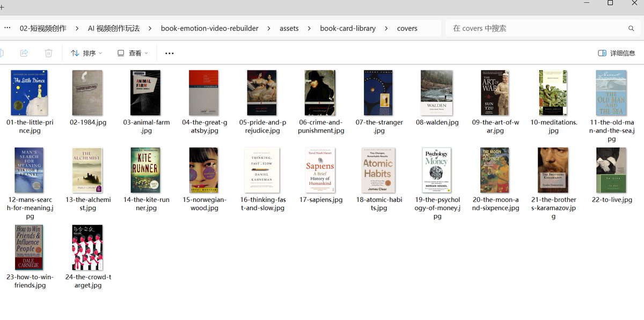Screen dimensions: 644x320
Task: Select the 12-mans-search-for-meaning.jpg thumbnail
Action: (29, 171)
